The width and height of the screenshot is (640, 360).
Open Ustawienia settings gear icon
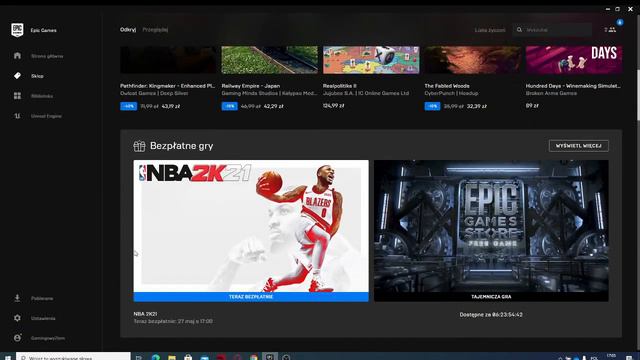(17, 318)
